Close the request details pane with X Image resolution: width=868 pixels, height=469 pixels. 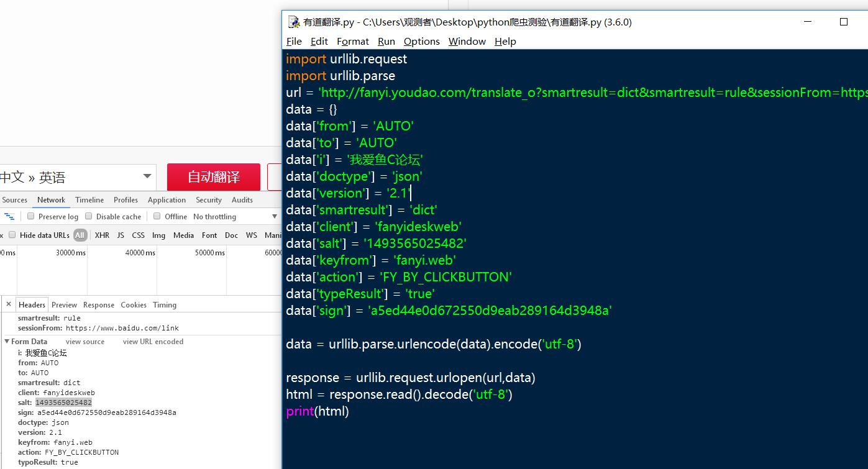pos(9,304)
